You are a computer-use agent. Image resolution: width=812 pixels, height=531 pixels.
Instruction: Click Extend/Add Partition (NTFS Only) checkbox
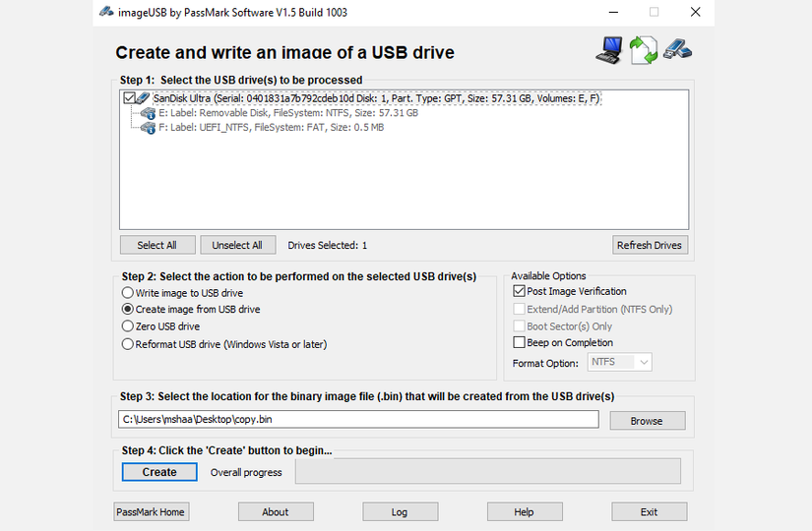tap(519, 309)
